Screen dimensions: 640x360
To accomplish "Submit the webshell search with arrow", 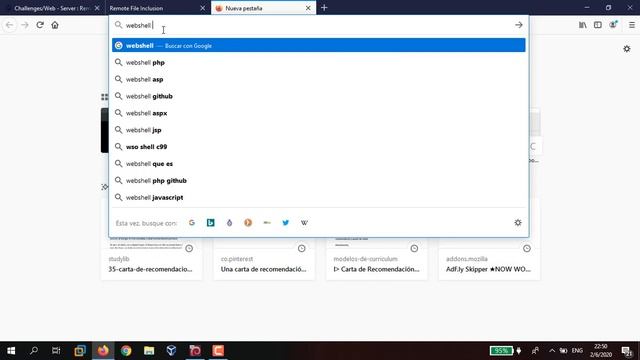I will [518, 25].
